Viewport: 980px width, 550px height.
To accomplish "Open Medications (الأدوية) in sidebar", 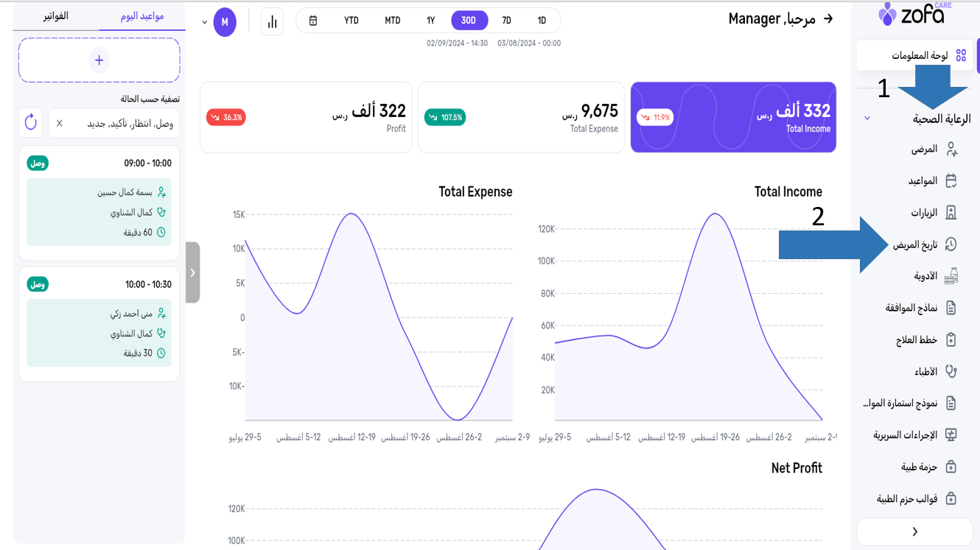I will pos(925,276).
